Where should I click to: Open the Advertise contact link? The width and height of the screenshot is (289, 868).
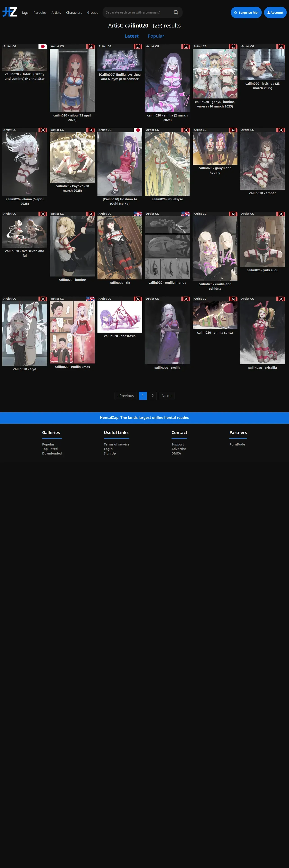[x=179, y=449]
